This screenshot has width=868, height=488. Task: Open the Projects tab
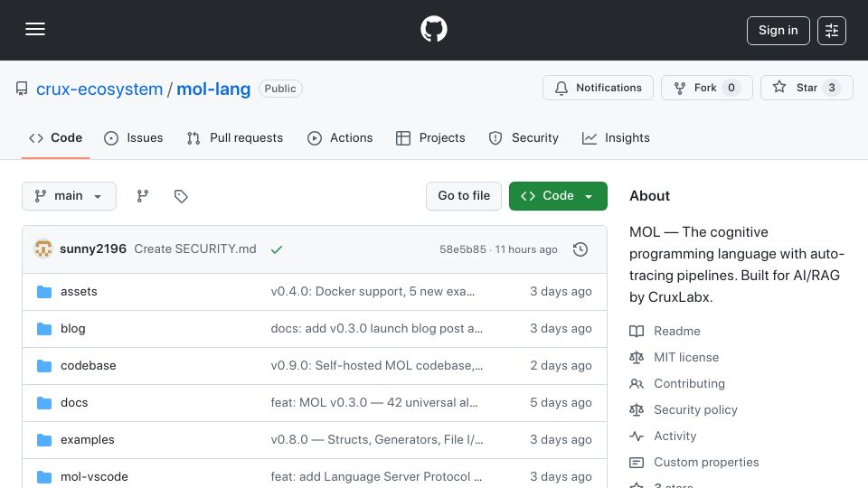pyautogui.click(x=430, y=137)
